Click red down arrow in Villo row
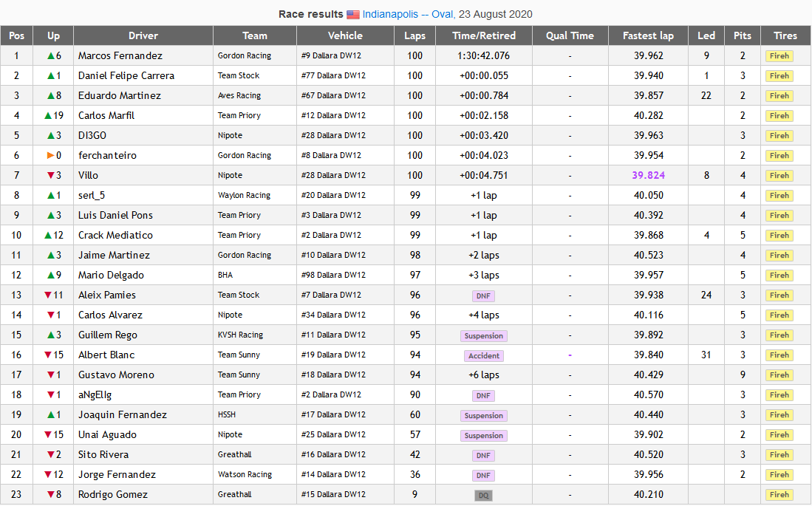812x506 pixels. 50,176
